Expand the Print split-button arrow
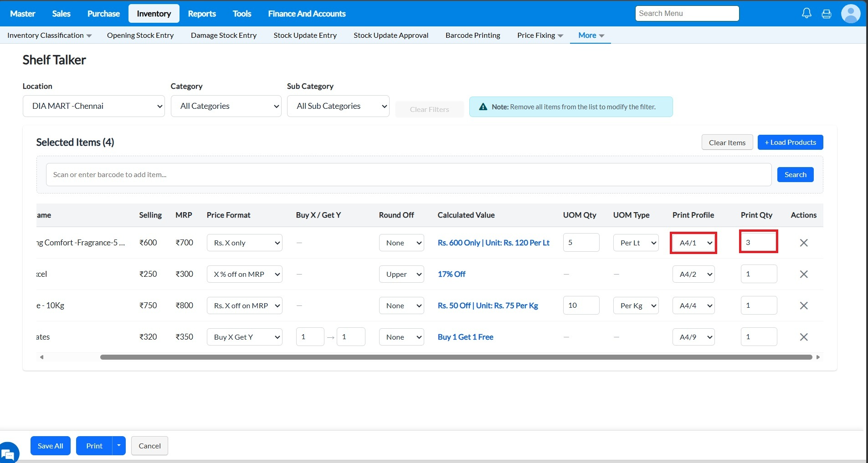868x463 pixels. tap(118, 446)
